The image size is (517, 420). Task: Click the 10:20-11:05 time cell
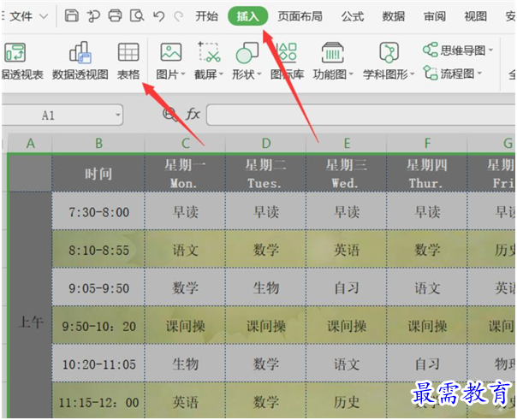click(x=98, y=364)
